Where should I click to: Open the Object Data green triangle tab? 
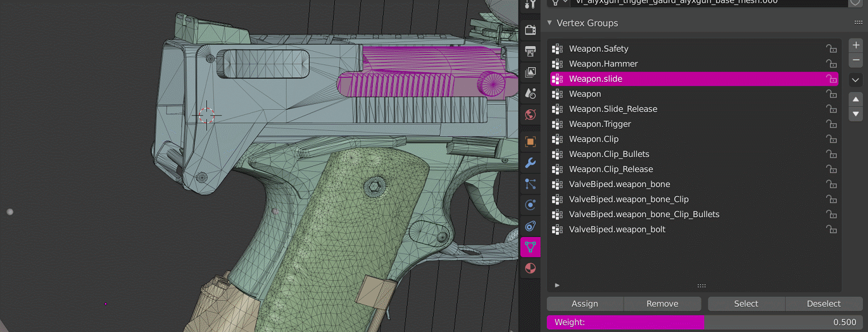(x=530, y=247)
